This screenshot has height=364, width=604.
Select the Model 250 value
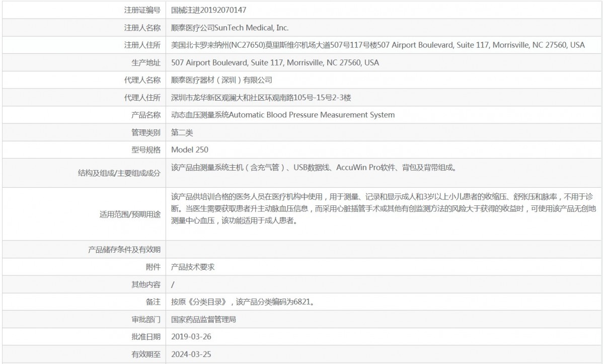[190, 150]
